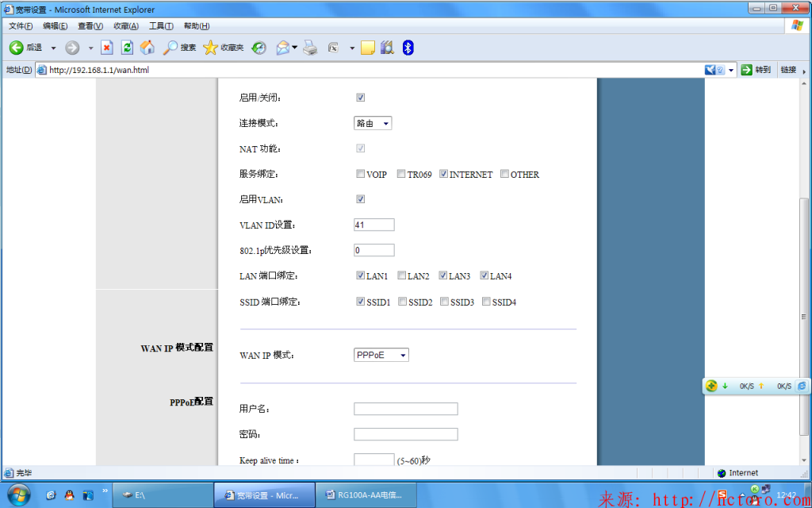Toggle the INTERNET service binding checkbox
The image size is (812, 508).
(x=443, y=174)
